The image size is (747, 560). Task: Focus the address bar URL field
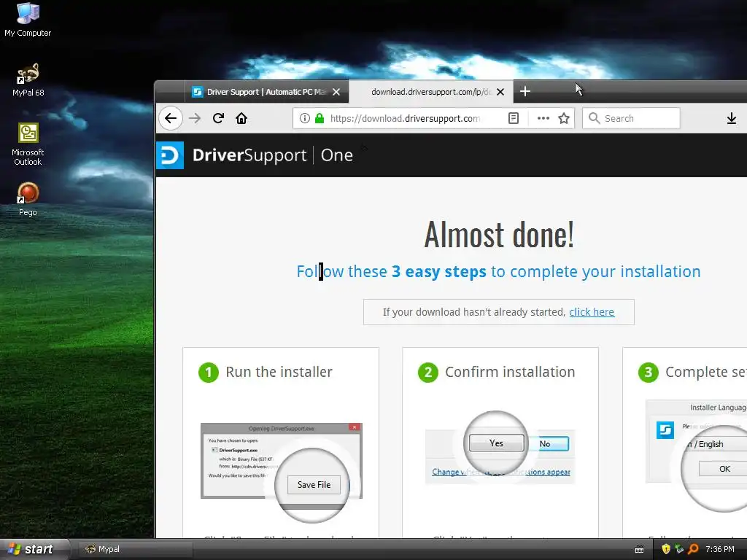click(405, 118)
